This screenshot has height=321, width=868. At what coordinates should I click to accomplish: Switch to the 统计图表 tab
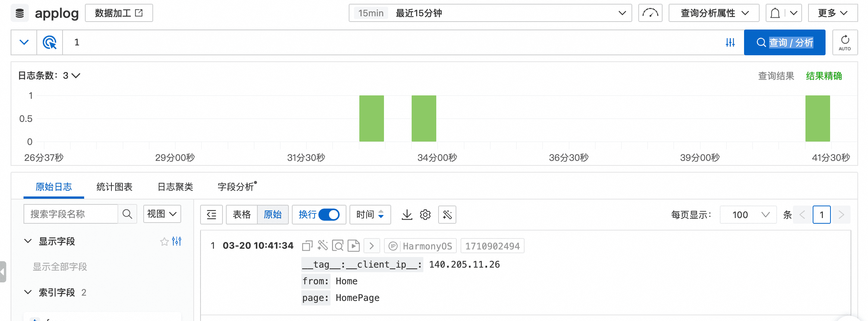pyautogui.click(x=114, y=187)
